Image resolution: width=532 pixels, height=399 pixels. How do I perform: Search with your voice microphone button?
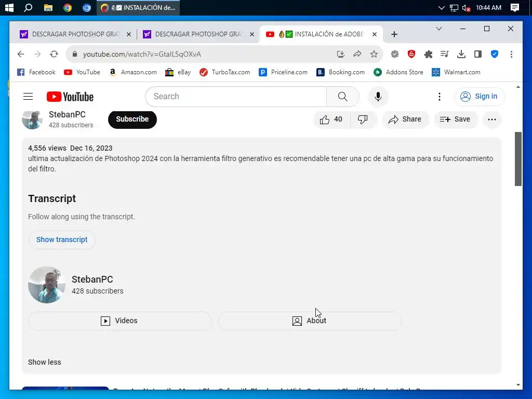(378, 97)
